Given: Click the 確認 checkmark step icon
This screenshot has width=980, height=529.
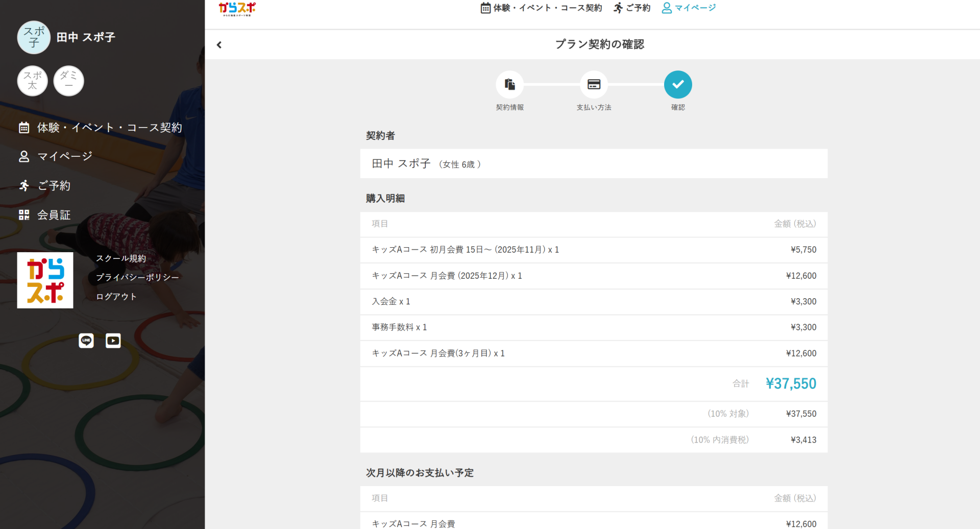Looking at the screenshot, I should coord(678,84).
